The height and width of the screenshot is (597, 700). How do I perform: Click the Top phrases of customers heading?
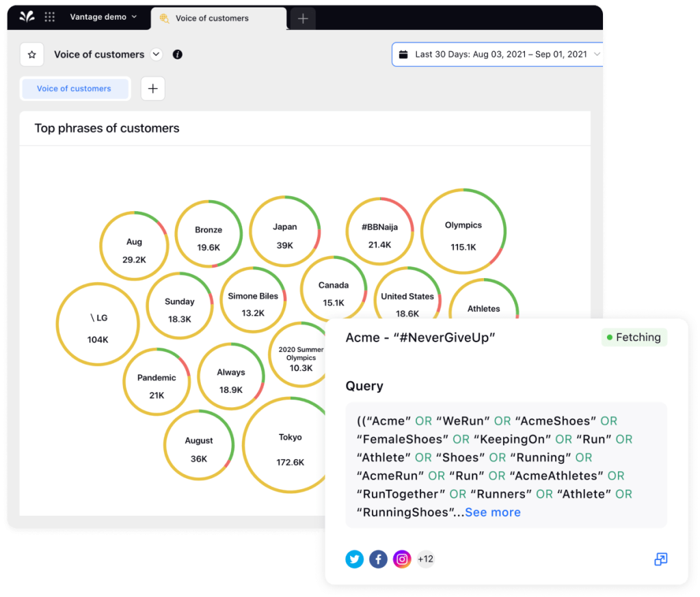click(107, 128)
